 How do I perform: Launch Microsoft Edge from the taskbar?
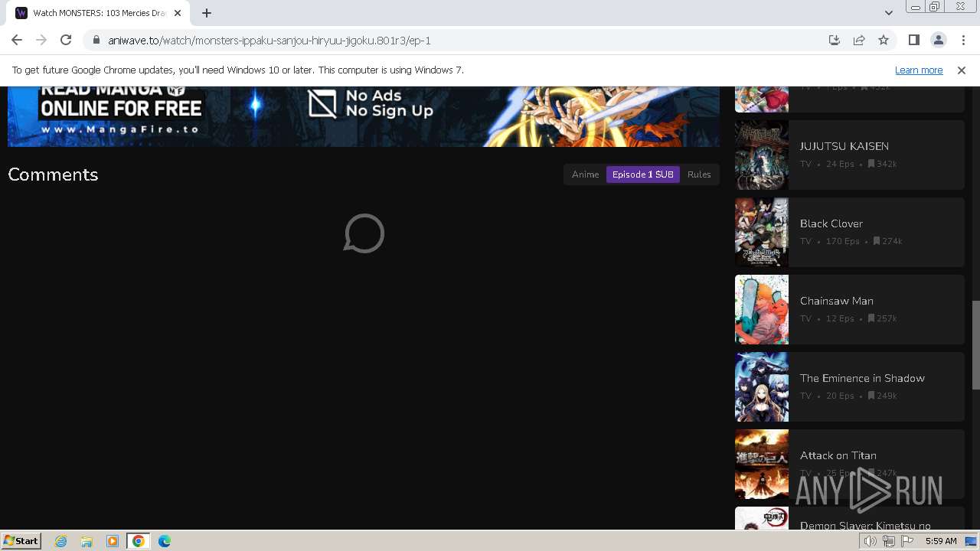pyautogui.click(x=165, y=541)
